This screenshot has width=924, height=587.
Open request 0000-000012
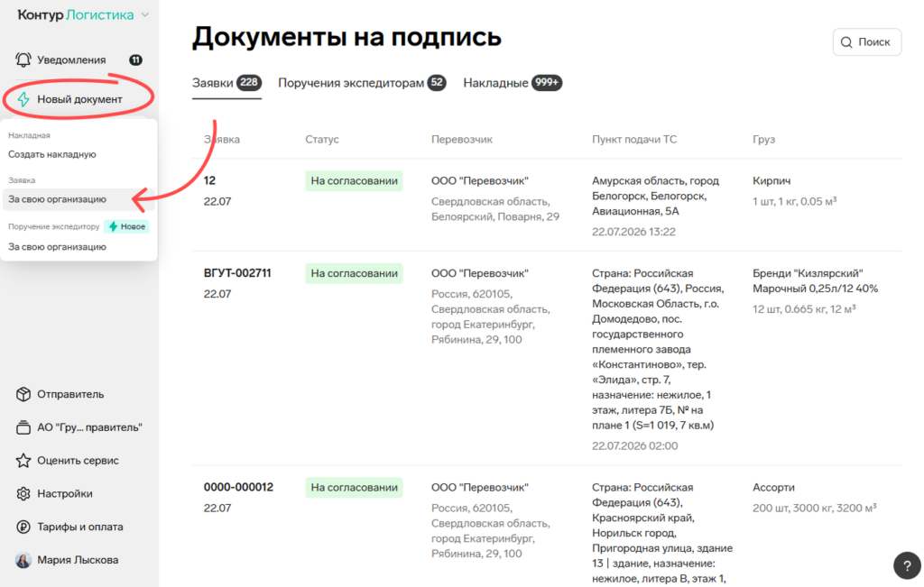pyautogui.click(x=238, y=488)
